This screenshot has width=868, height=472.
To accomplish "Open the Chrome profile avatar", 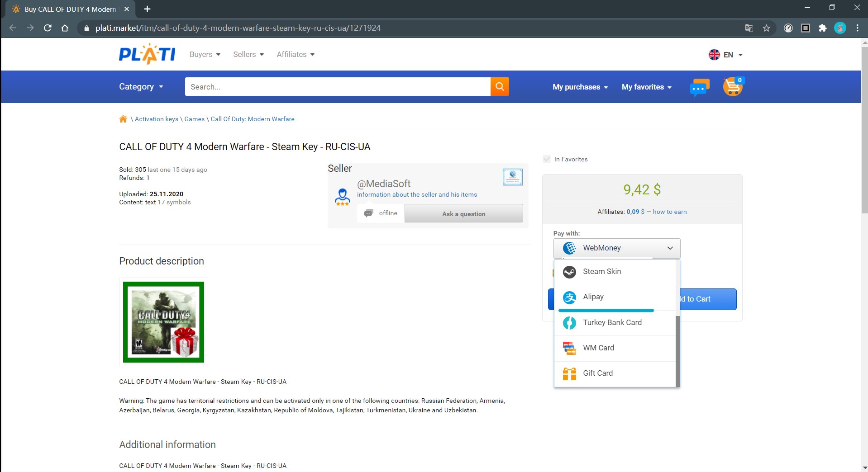I will 840,28.
